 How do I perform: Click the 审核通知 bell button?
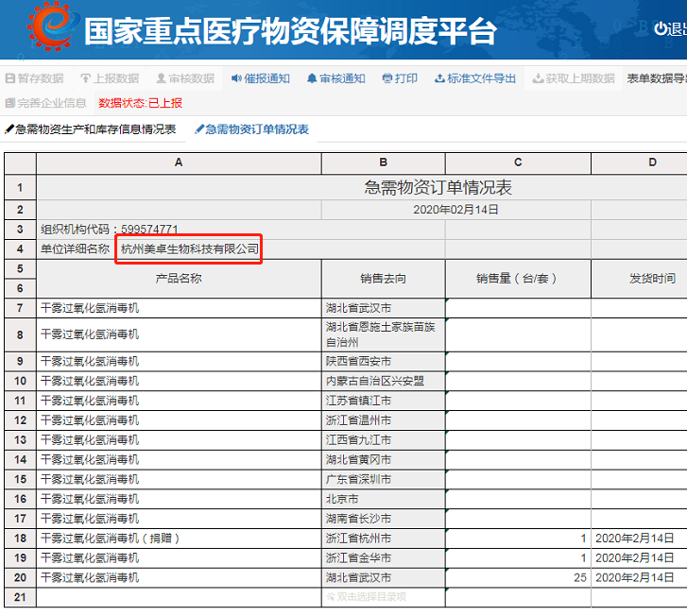tap(335, 79)
